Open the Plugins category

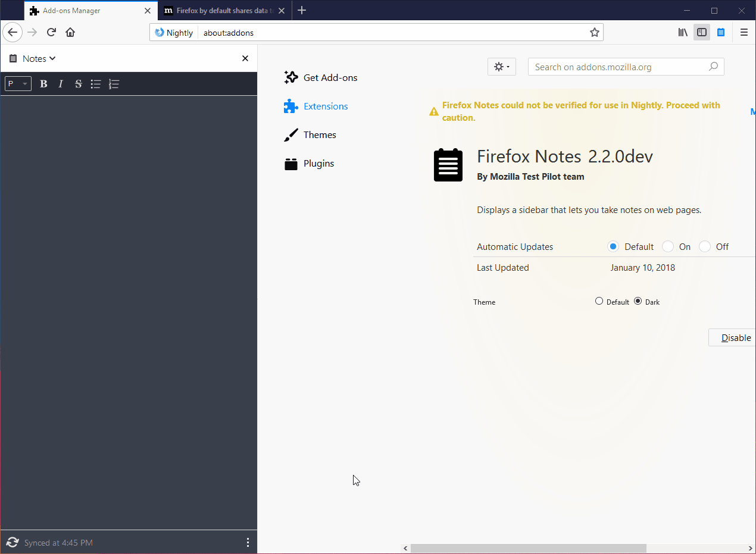[x=310, y=163]
